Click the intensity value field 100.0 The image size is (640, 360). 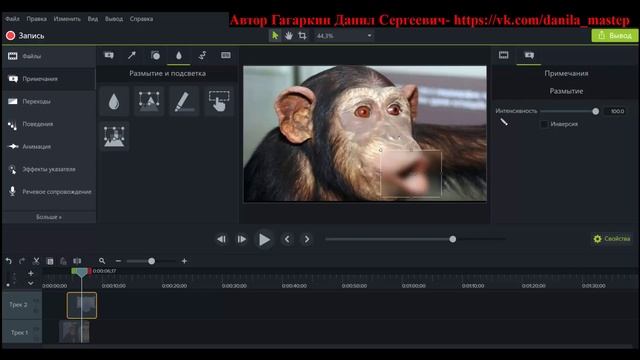coord(615,111)
